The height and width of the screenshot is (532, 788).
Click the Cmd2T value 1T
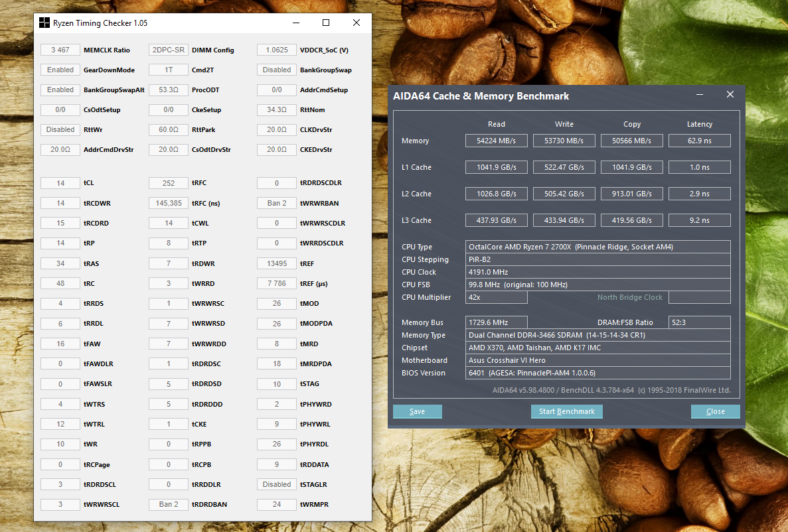(169, 70)
